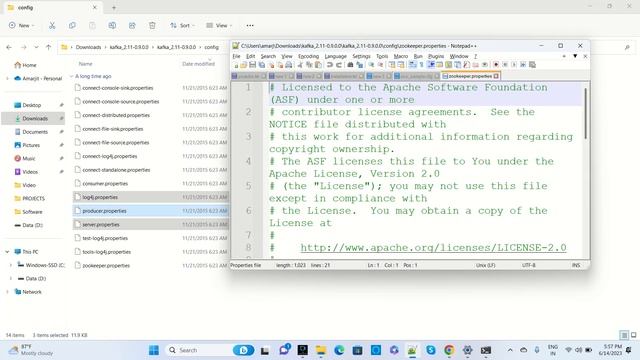Click the Up arrow in File Explorer navigation
This screenshot has height=360, width=640.
coord(49,47)
